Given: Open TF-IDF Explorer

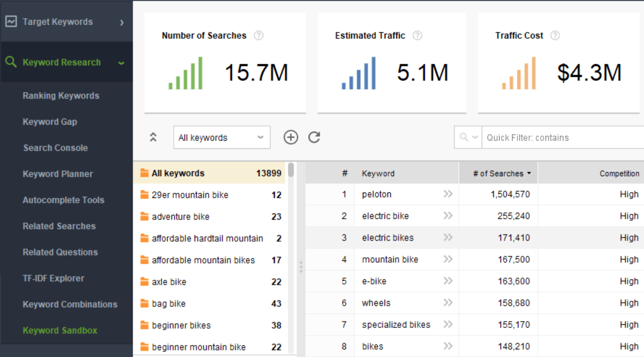Looking at the screenshot, I should pyautogui.click(x=53, y=278).
